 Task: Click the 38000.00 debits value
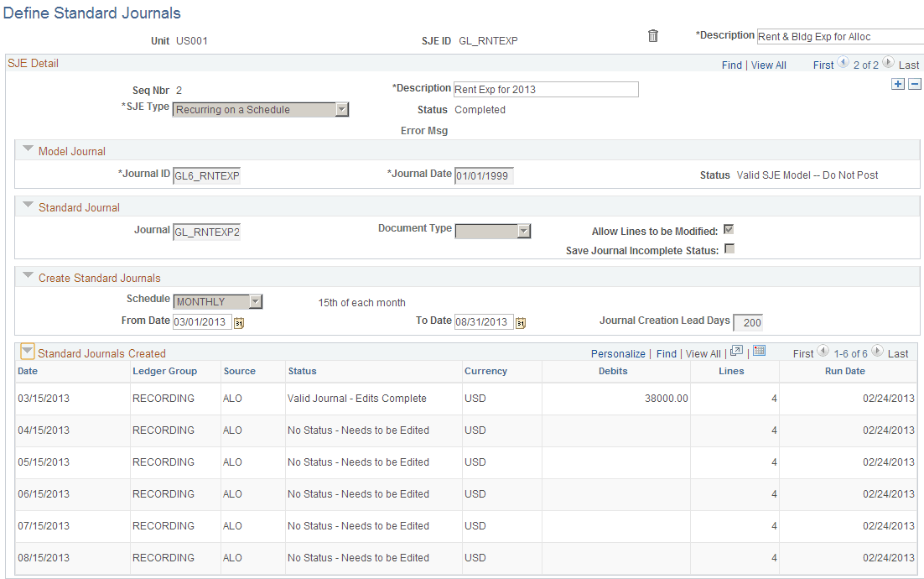[667, 399]
